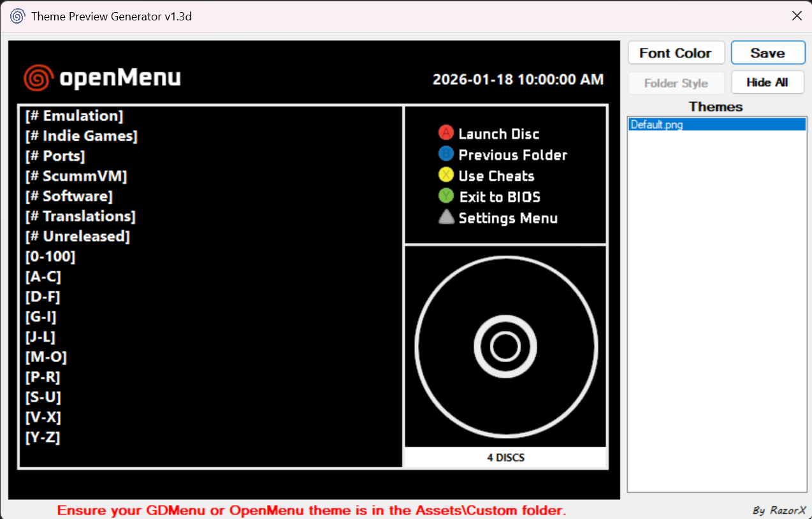This screenshot has width=812, height=519.
Task: Select the [# Translations] folder entry
Action: (x=80, y=216)
